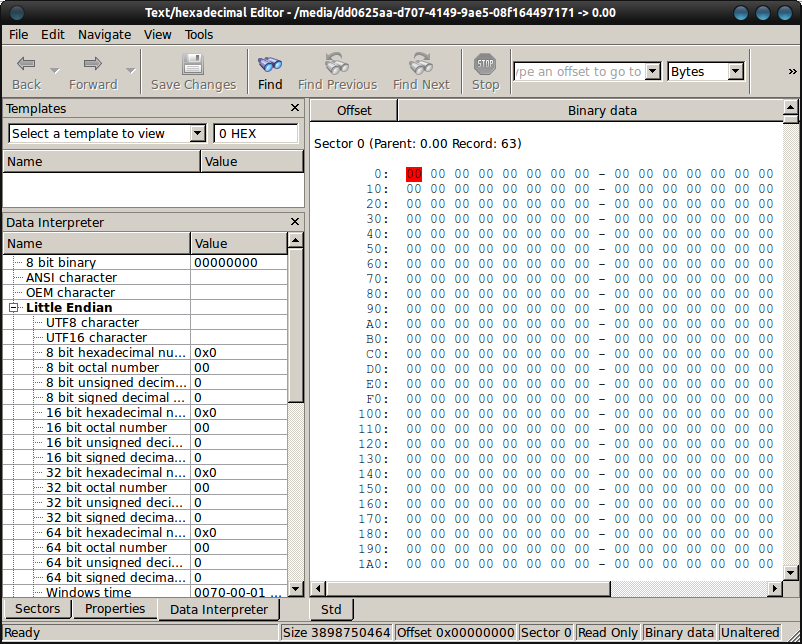Open the offset history dropdown
Viewport: 802px width, 644px height.
[653, 71]
